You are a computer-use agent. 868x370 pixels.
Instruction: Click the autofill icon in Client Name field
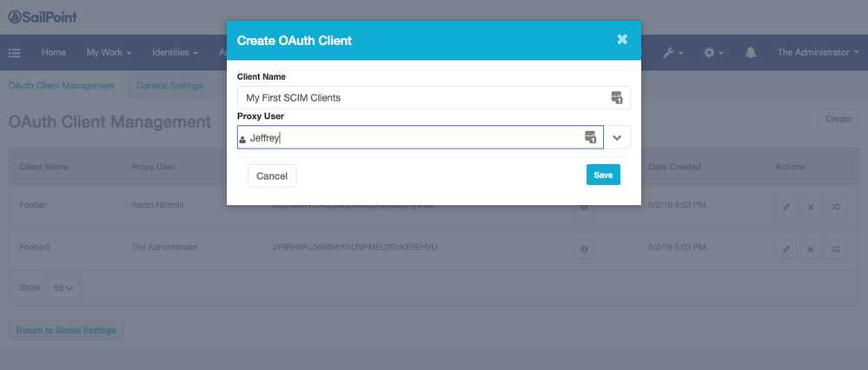click(x=616, y=97)
